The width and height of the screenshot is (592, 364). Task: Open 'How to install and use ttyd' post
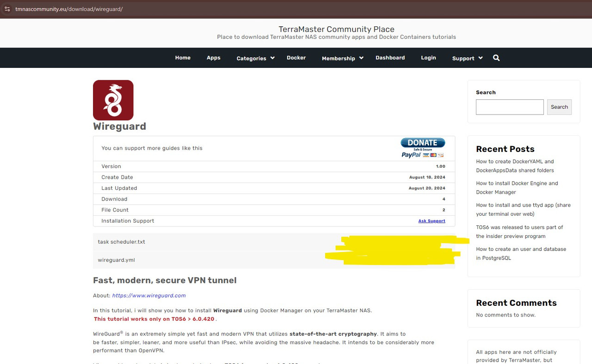(523, 209)
